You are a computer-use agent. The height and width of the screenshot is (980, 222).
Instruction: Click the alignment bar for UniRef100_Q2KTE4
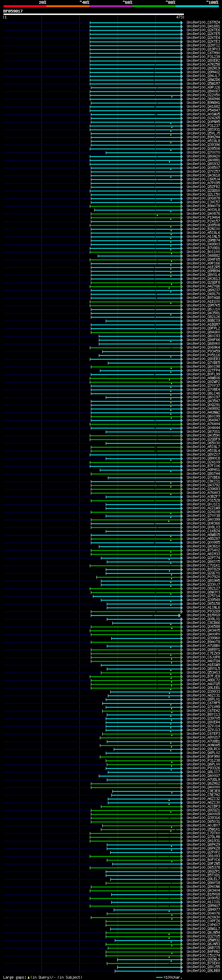(136, 38)
